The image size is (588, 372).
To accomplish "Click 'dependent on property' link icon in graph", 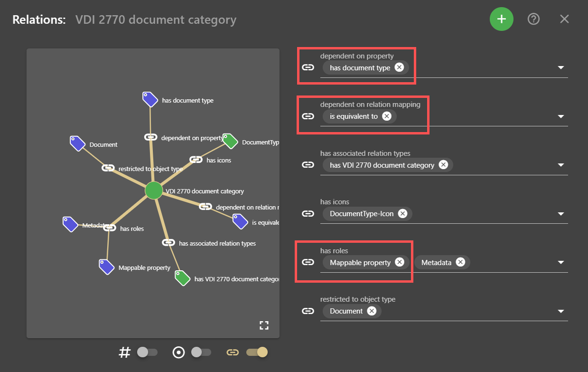I will click(151, 137).
